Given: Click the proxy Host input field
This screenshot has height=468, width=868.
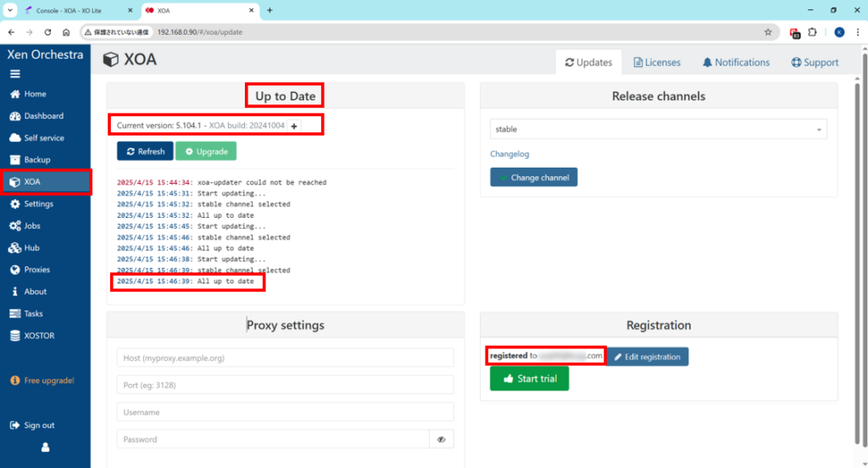Looking at the screenshot, I should point(285,358).
